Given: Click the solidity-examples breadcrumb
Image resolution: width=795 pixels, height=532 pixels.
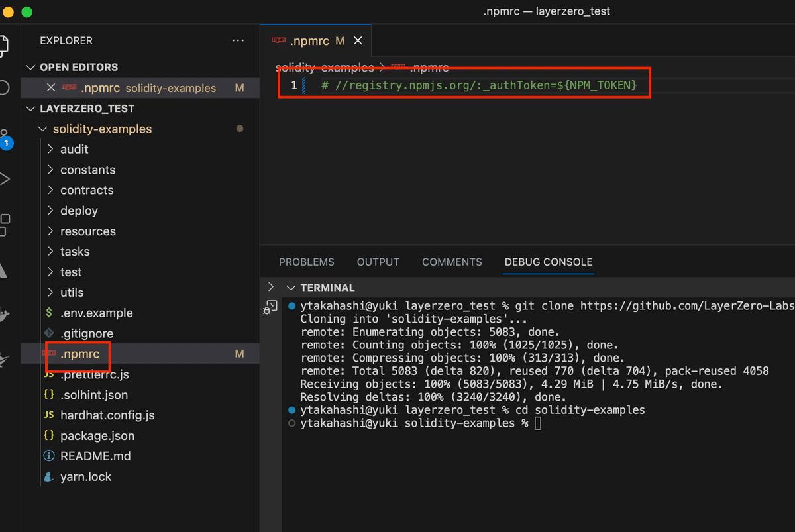Looking at the screenshot, I should (x=325, y=68).
